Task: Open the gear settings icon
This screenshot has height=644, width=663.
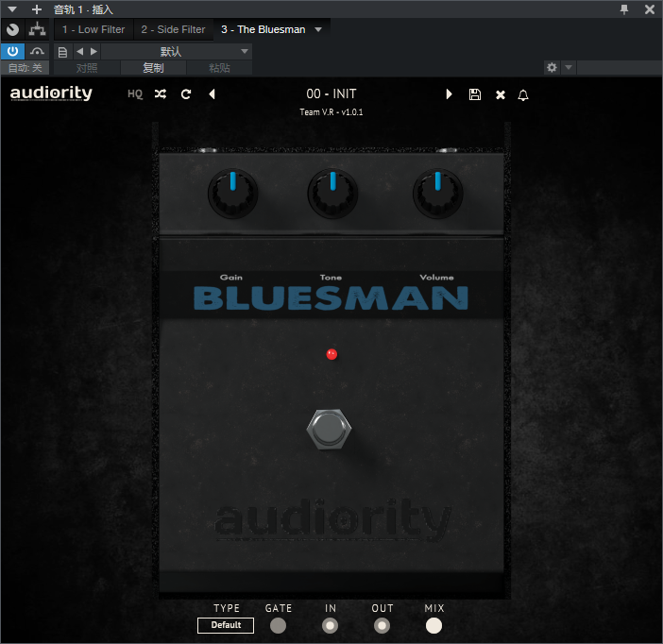Action: pos(552,67)
